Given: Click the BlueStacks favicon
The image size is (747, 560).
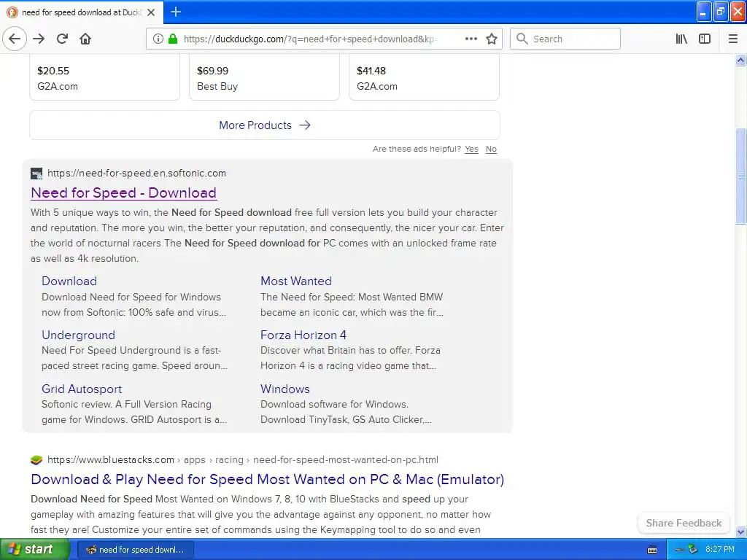Looking at the screenshot, I should 36,460.
